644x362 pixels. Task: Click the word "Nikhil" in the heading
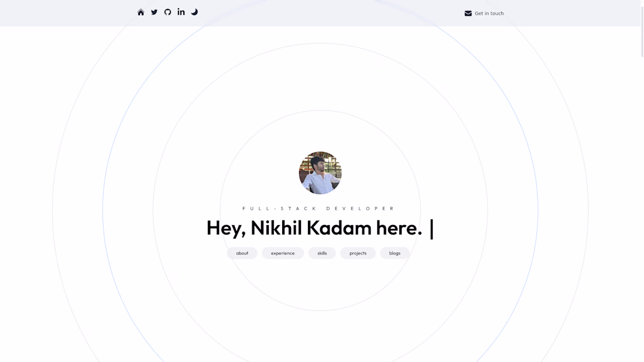click(x=276, y=228)
